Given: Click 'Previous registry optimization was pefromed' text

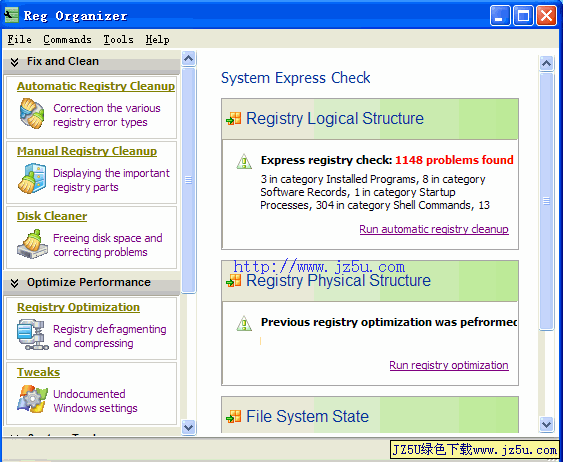Looking at the screenshot, I should [389, 322].
